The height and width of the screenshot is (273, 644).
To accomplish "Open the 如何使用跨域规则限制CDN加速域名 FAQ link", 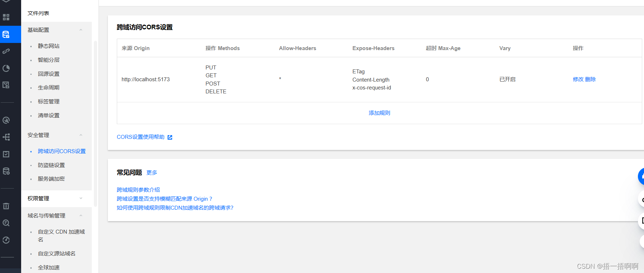I will (x=175, y=208).
